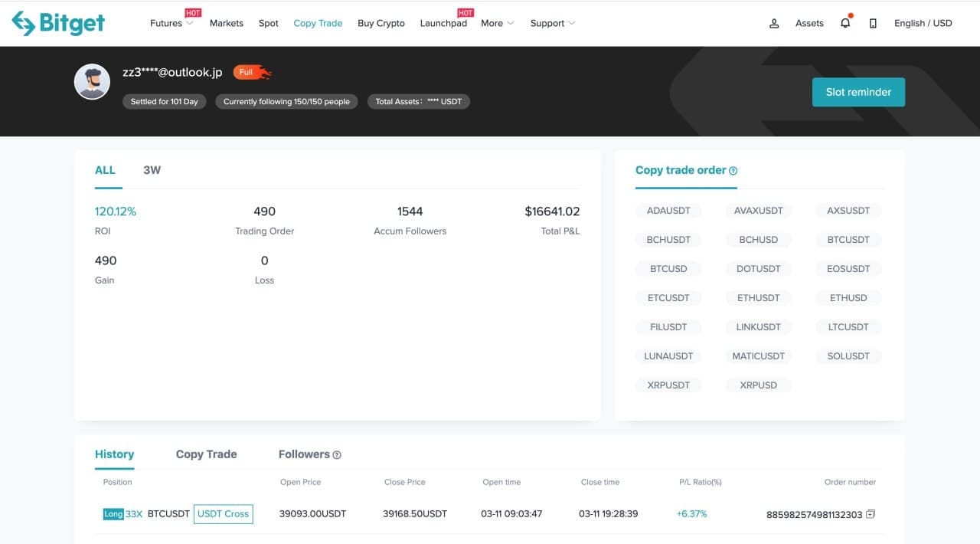The image size is (980, 544).
Task: Open the English / USD language selector
Action: point(923,23)
